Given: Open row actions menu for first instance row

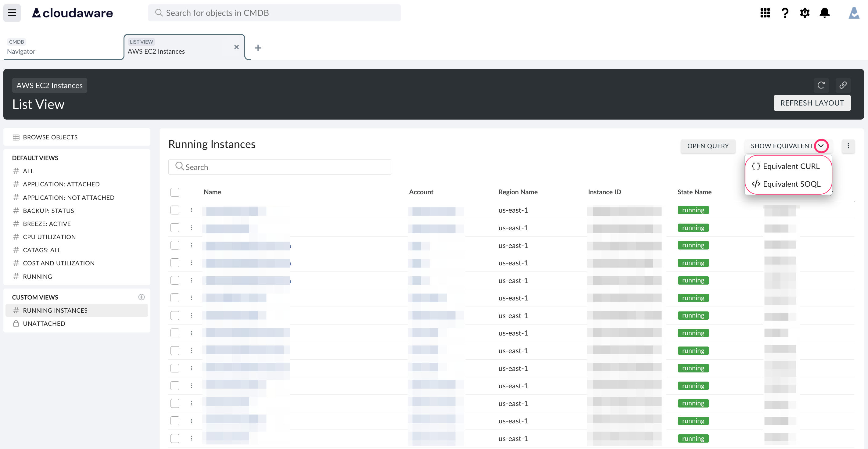Looking at the screenshot, I should click(192, 210).
